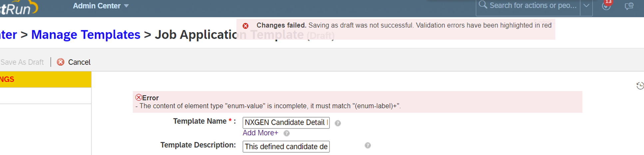Click red error icon in Changes failed banner
This screenshot has height=155, width=644.
[x=245, y=26]
